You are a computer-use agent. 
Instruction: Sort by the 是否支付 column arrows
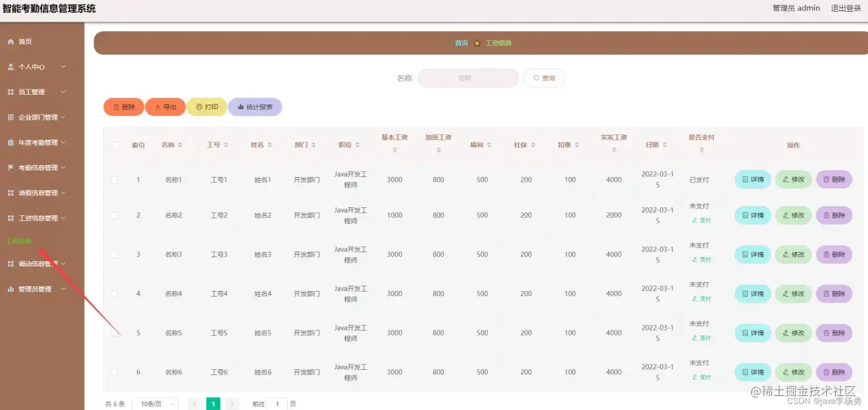click(702, 150)
